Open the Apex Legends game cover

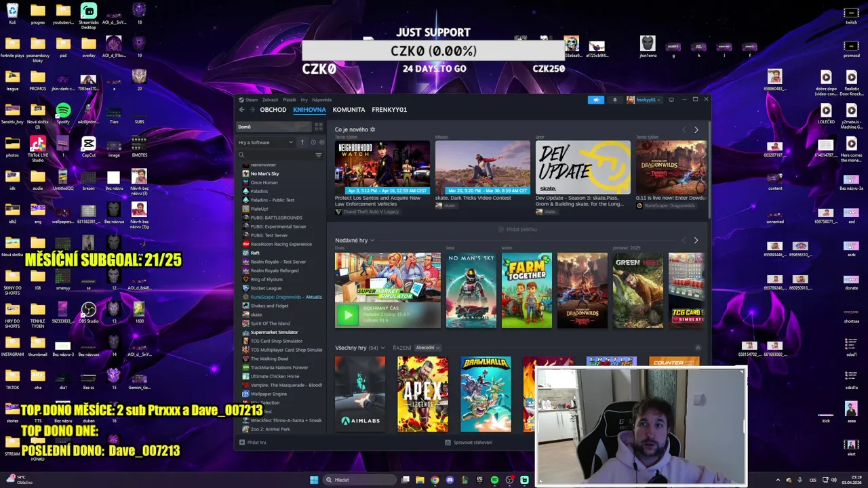pyautogui.click(x=422, y=394)
